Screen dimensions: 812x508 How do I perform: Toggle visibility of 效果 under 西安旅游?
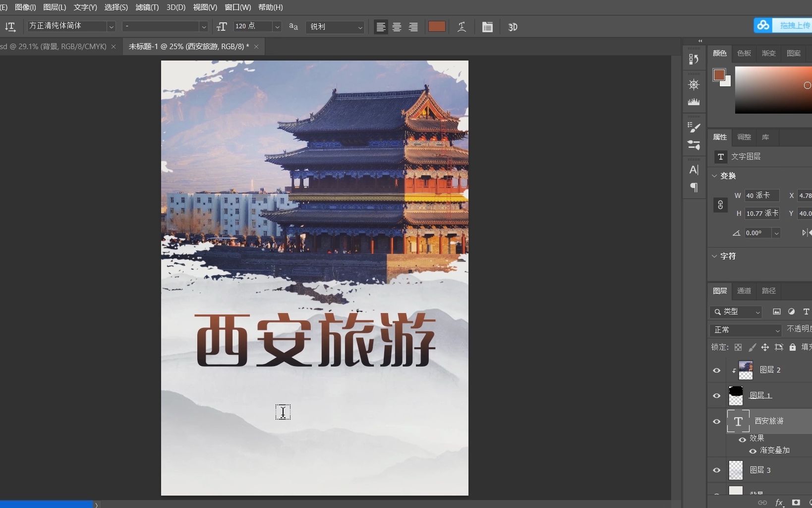pos(742,440)
